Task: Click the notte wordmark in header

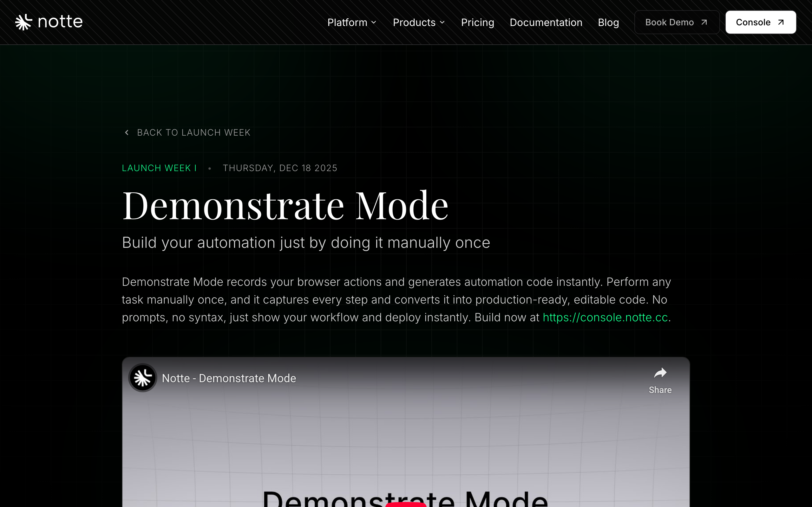Action: 60,22
